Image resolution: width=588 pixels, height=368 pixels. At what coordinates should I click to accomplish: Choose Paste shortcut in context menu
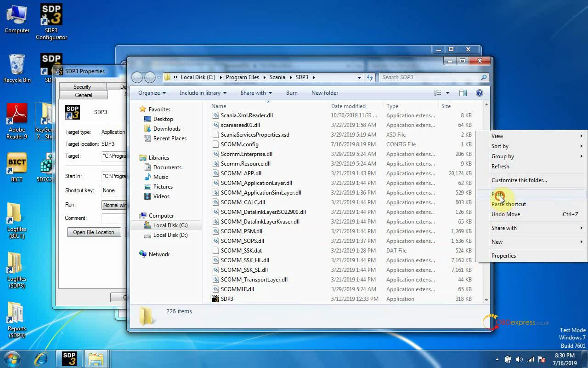tap(532, 204)
